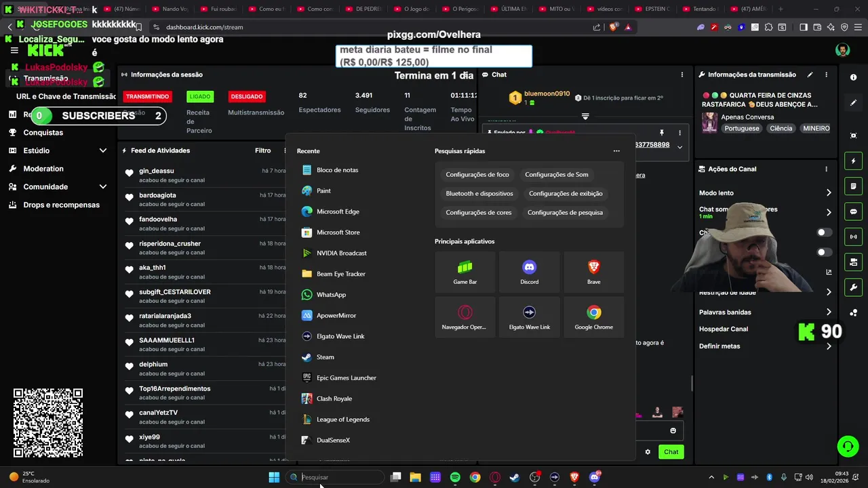Click the Filtro button in activity feed
868x488 pixels.
click(262, 150)
